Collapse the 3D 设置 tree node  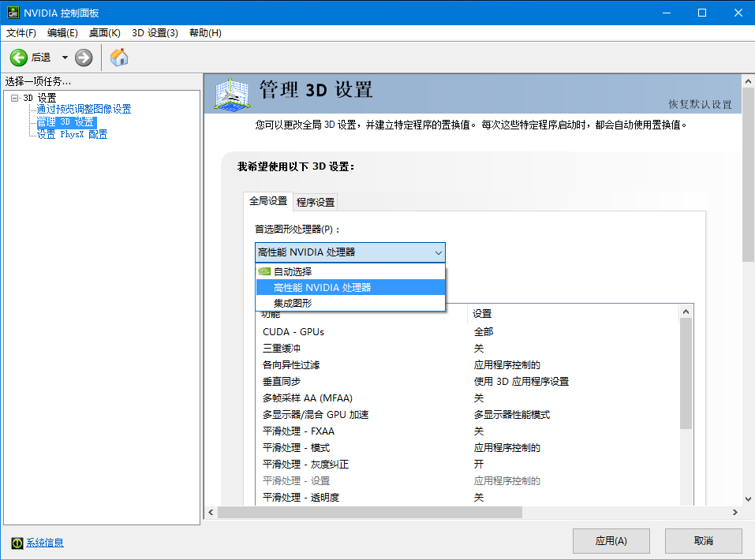tap(14, 99)
